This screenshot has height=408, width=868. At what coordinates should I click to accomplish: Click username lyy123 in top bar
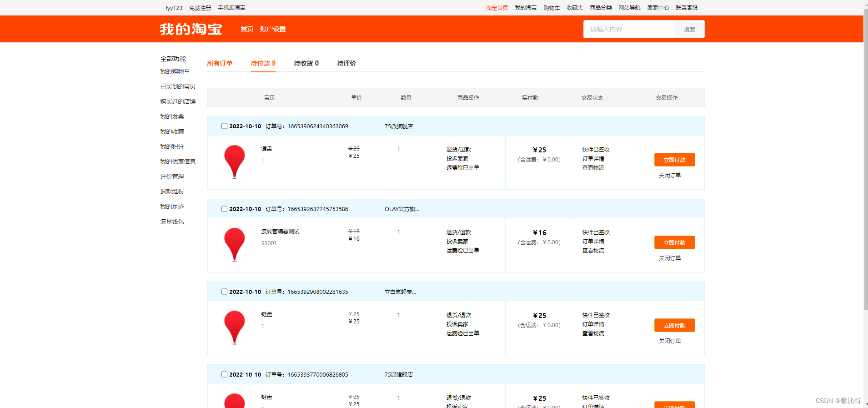click(x=174, y=8)
